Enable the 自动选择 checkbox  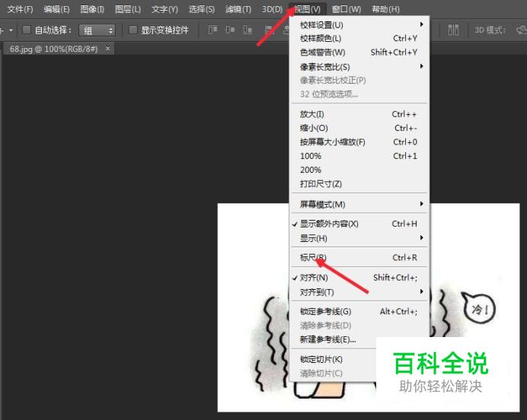pyautogui.click(x=26, y=30)
